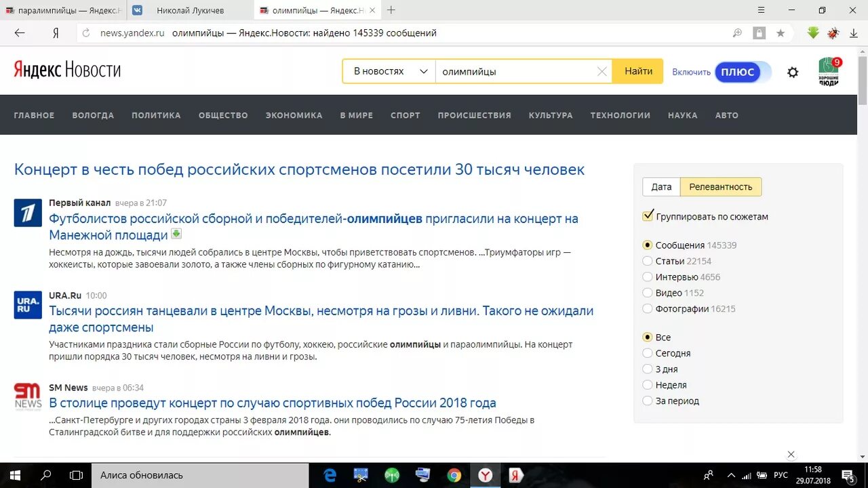The height and width of the screenshot is (488, 868).
Task: Open the ВОЛОГДА section
Action: pyautogui.click(x=93, y=115)
